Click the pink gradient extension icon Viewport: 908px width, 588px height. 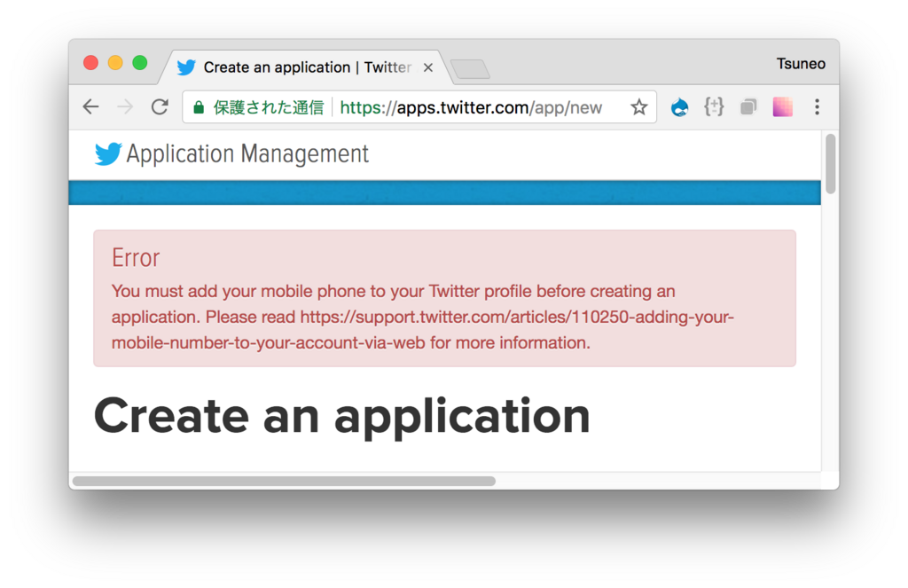[782, 106]
